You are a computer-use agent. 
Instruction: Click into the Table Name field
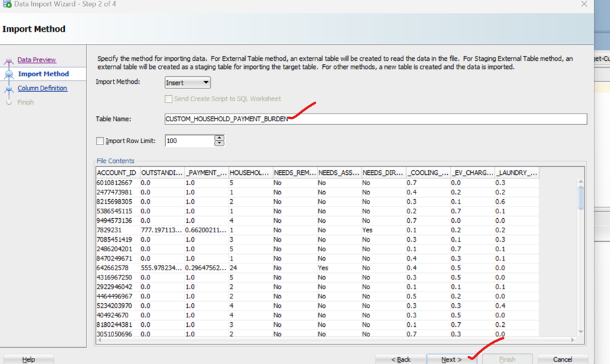376,119
